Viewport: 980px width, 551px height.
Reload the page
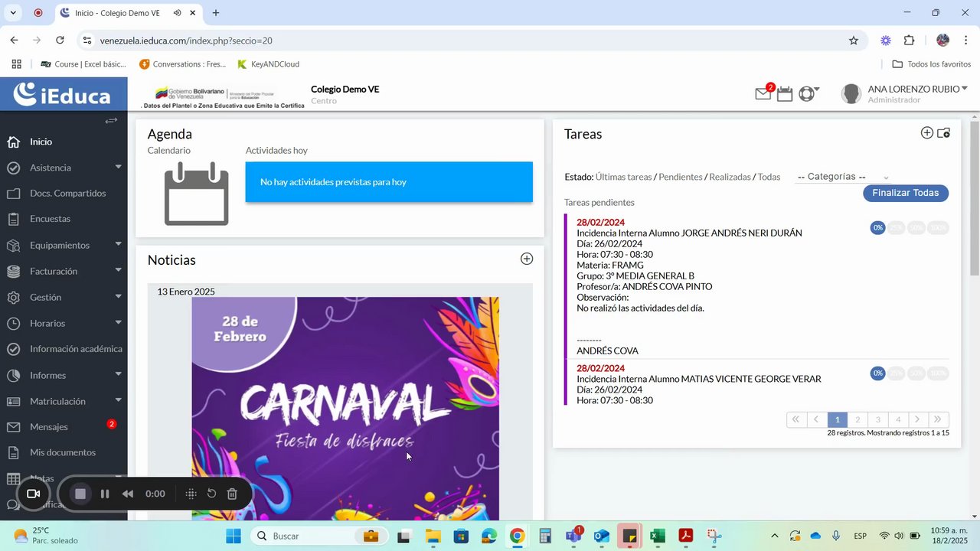click(x=60, y=41)
